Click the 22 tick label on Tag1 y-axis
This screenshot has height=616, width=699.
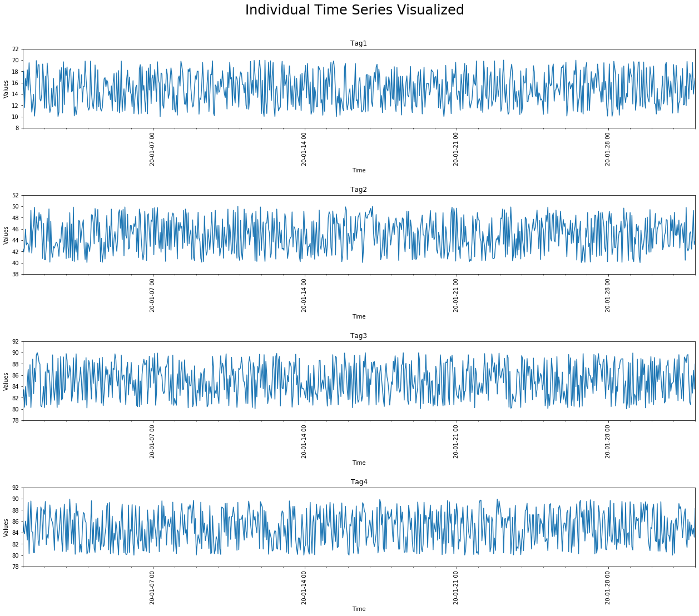pos(15,49)
